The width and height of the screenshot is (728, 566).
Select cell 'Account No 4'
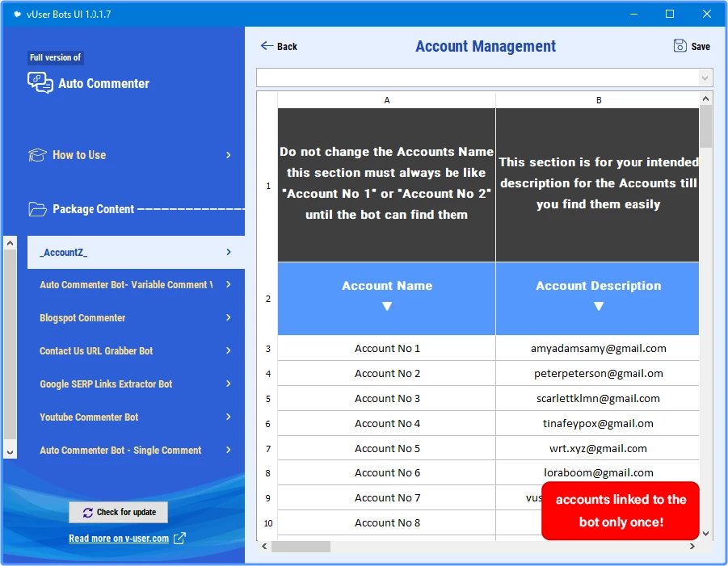click(387, 424)
